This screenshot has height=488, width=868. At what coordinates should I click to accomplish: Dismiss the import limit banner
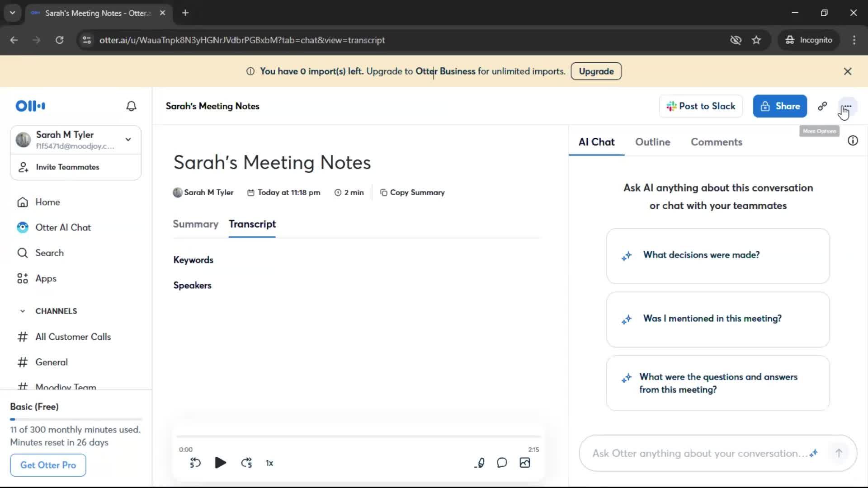point(848,71)
